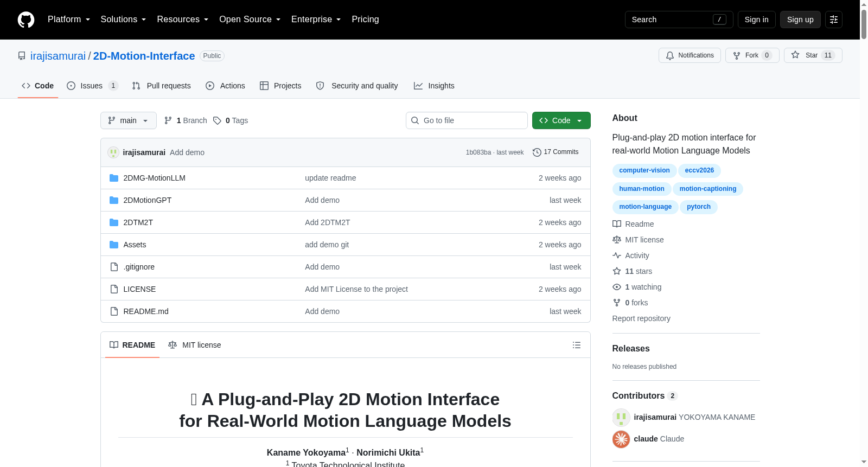The image size is (868, 467).
Task: Star the repository
Action: click(x=813, y=55)
